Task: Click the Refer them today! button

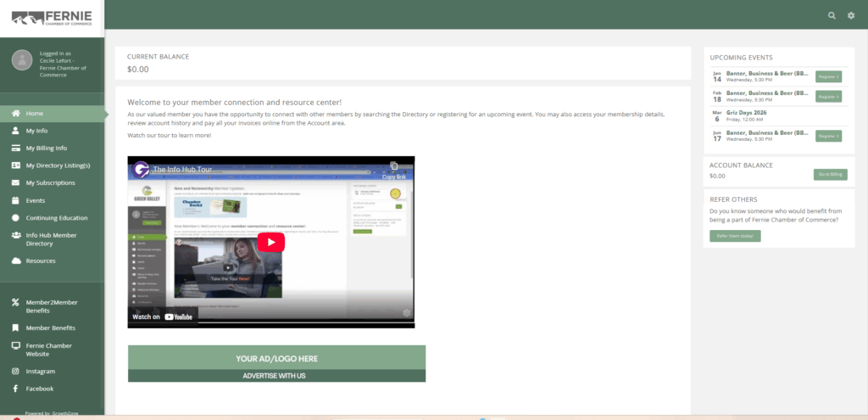Action: click(735, 236)
